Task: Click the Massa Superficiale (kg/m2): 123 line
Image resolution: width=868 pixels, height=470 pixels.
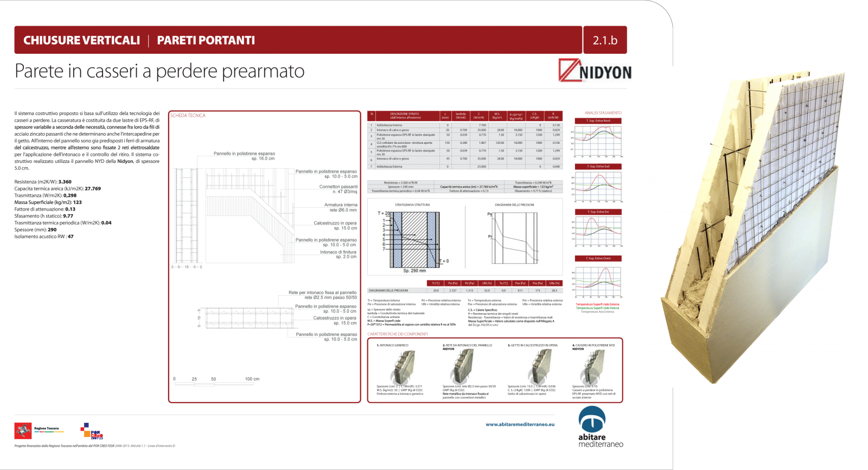Action: [x=48, y=202]
